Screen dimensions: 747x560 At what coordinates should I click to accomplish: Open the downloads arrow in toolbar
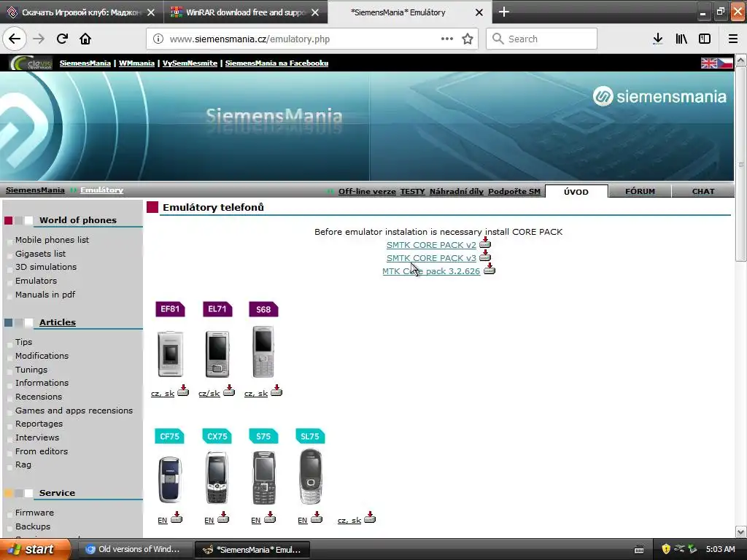[x=657, y=39]
